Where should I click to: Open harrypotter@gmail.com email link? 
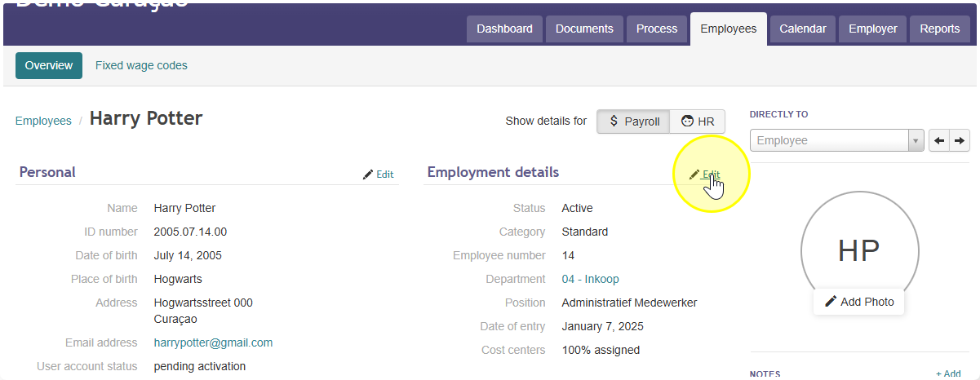(x=213, y=342)
